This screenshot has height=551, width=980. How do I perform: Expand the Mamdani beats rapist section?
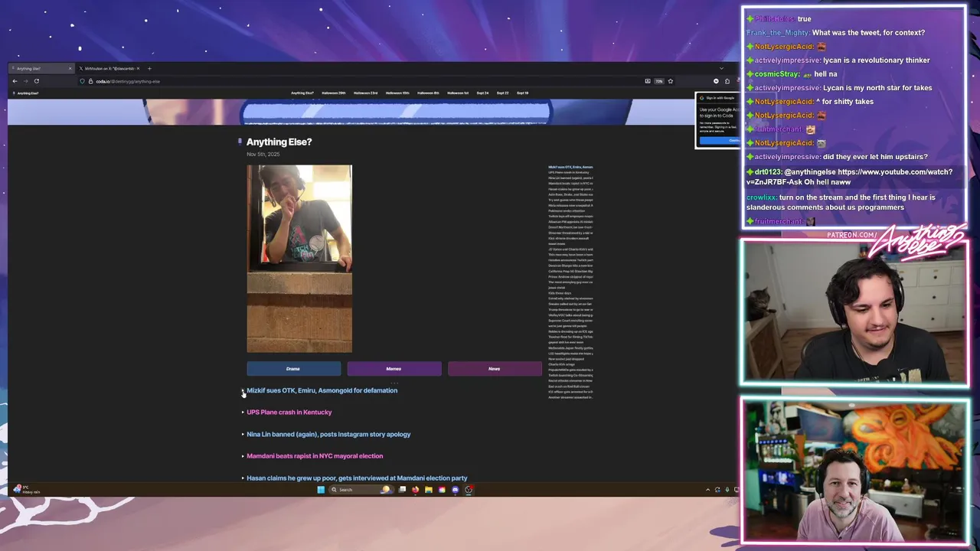[x=243, y=456]
